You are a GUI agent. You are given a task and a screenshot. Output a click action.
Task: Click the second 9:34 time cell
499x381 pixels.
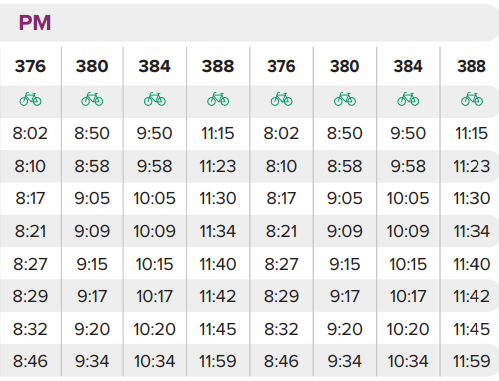(x=345, y=361)
